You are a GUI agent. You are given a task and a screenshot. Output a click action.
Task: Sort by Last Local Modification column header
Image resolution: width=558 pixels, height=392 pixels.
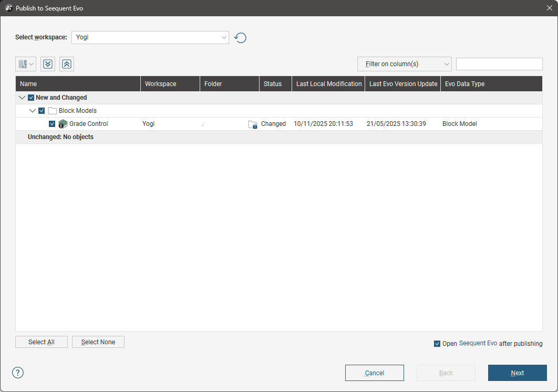coord(328,84)
